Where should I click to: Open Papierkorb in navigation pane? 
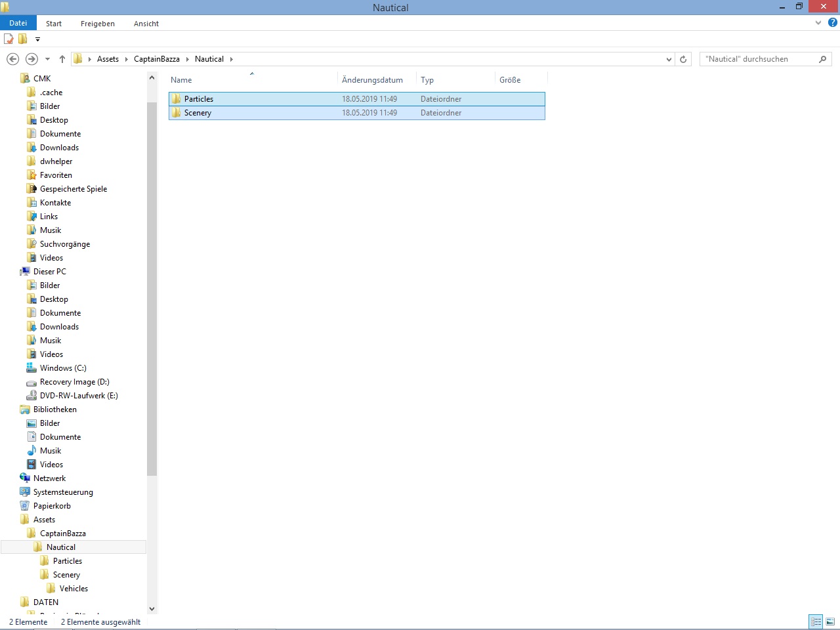click(52, 506)
